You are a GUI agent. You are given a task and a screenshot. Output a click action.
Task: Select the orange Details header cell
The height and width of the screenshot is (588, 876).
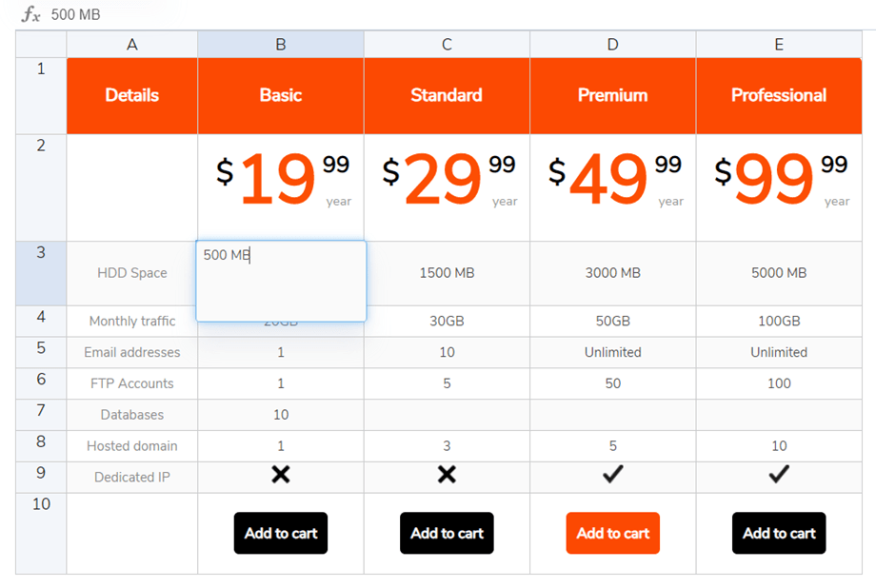tap(132, 96)
